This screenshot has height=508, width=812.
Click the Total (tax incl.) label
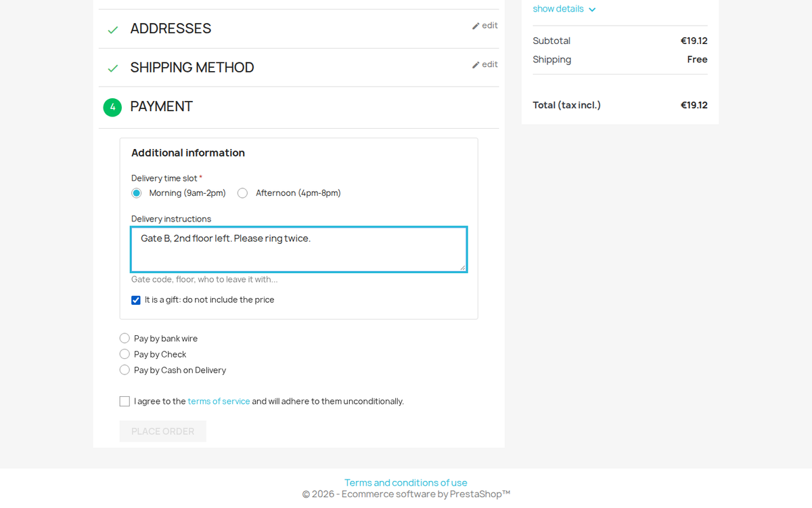tap(567, 105)
